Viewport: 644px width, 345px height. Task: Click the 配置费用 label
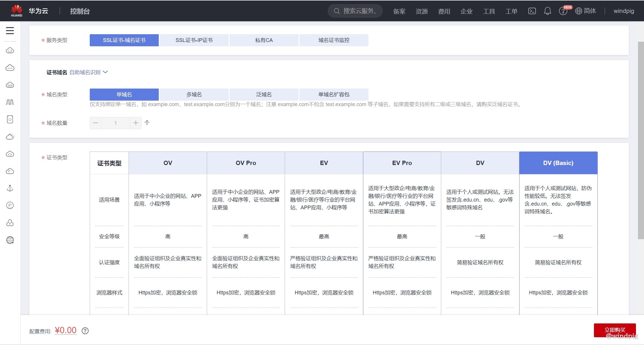[x=40, y=331]
